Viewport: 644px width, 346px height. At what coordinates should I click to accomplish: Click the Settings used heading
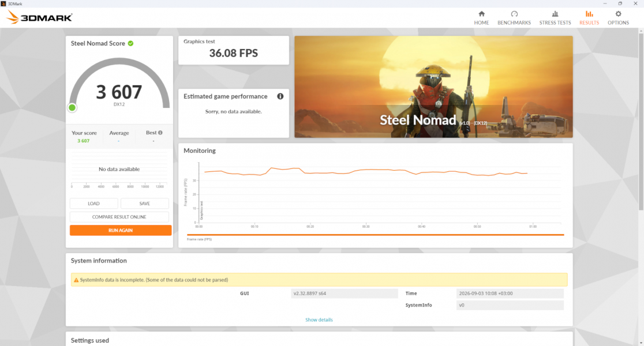pyautogui.click(x=89, y=340)
